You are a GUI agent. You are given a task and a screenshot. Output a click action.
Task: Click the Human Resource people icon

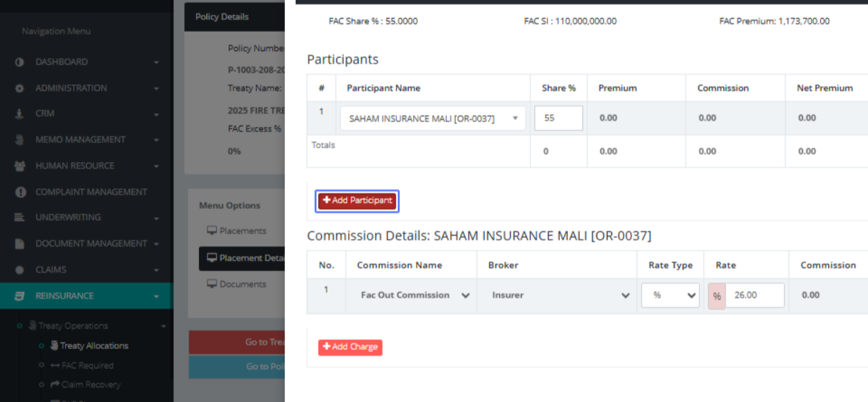(x=20, y=166)
